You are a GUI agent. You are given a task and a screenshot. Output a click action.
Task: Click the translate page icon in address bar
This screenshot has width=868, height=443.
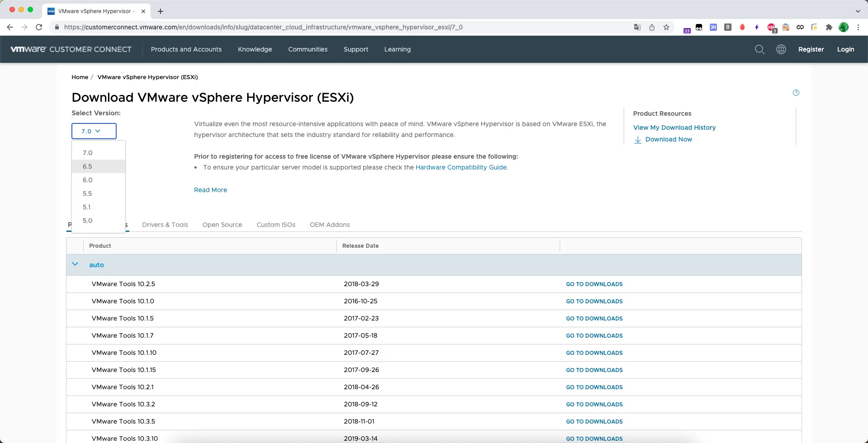click(x=637, y=27)
